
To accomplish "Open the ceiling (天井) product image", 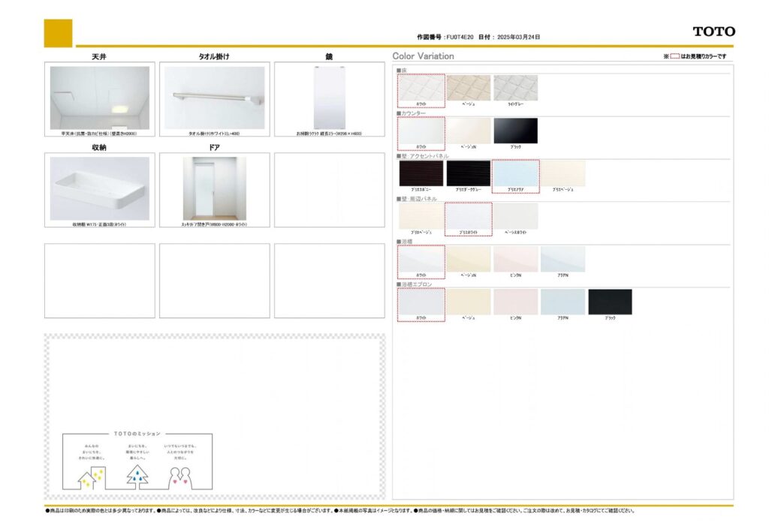I will [100, 98].
